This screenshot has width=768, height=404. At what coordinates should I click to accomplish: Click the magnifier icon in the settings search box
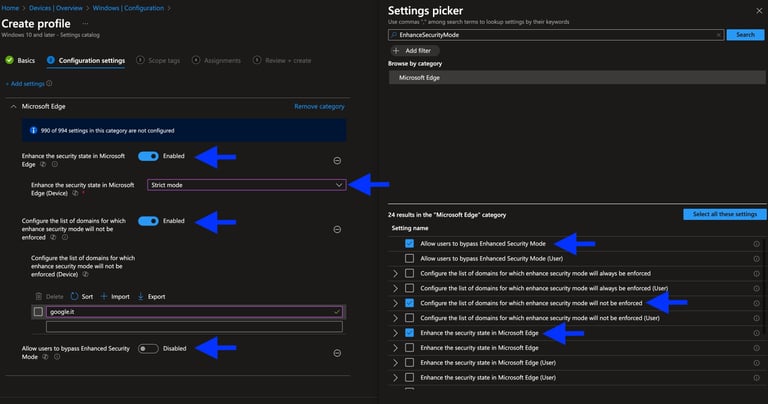coord(394,35)
